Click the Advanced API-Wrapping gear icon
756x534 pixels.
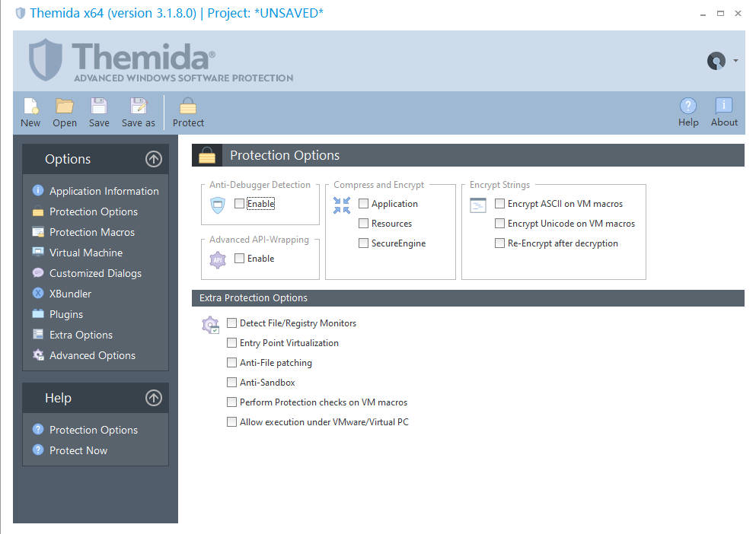pos(218,259)
